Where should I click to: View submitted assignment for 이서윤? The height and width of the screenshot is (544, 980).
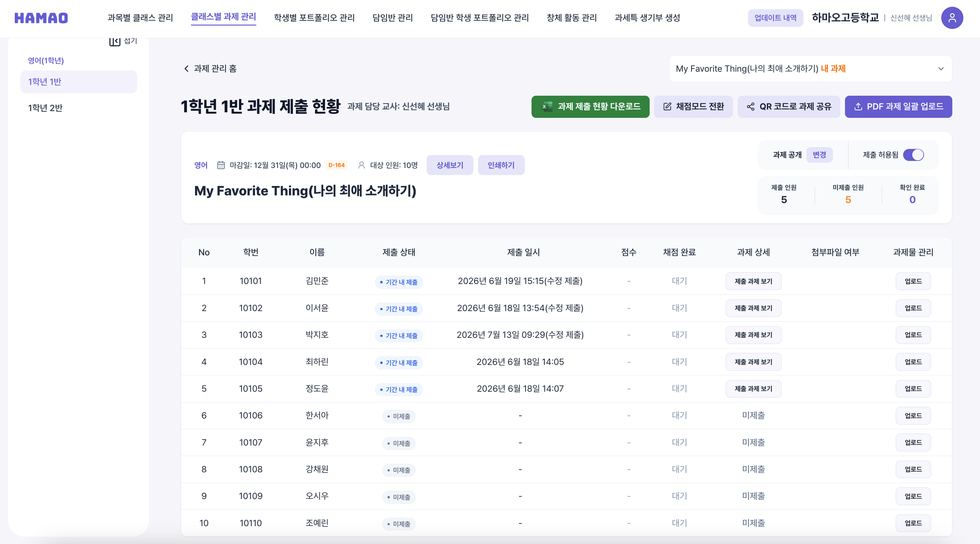753,308
